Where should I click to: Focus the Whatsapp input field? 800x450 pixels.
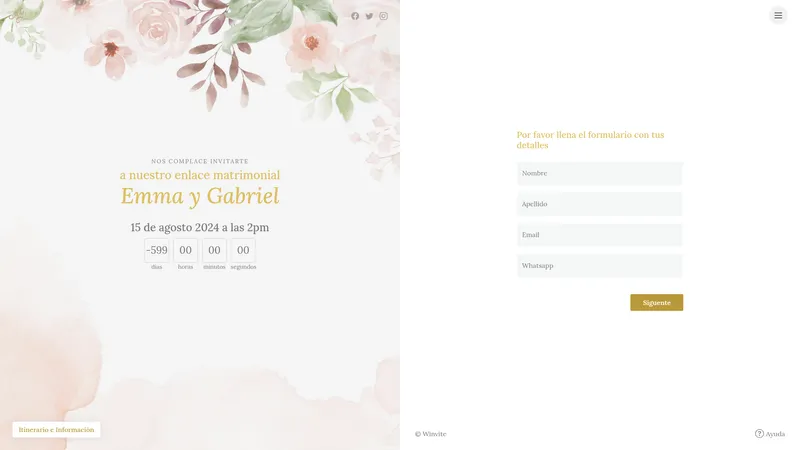(599, 266)
